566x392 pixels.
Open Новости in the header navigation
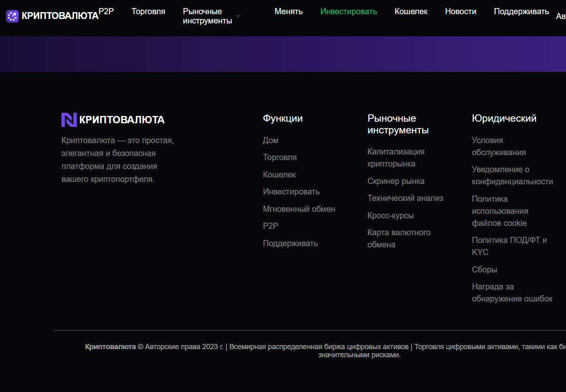point(460,11)
